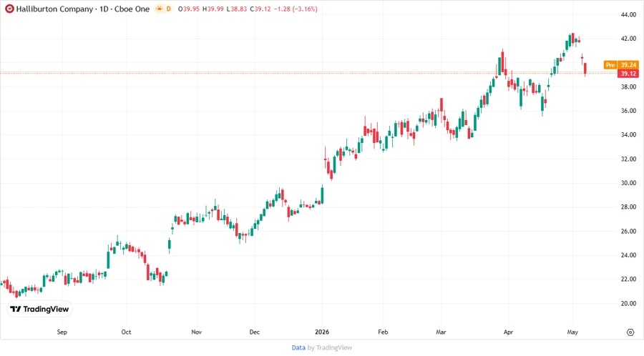The image size is (644, 356).
Task: Click the Halliburton red logo icon
Action: 9,9
